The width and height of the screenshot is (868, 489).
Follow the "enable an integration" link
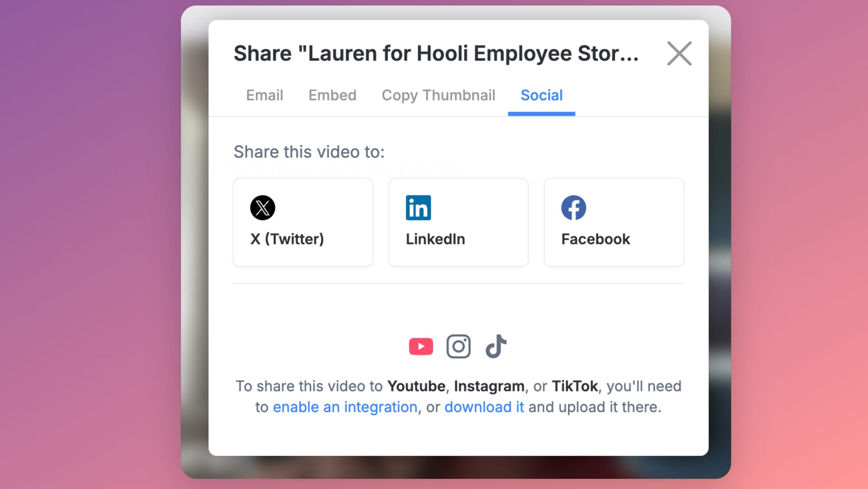point(345,407)
